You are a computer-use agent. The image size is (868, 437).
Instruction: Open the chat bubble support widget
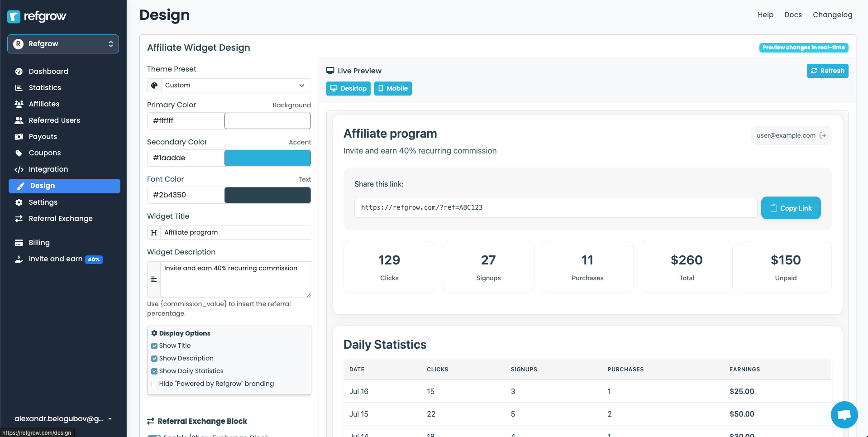point(844,414)
